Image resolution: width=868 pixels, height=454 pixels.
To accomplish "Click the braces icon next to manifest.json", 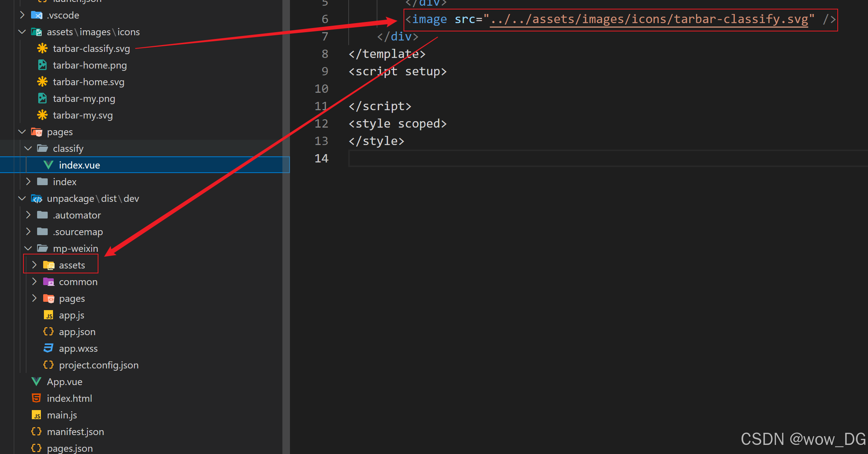I will [36, 432].
